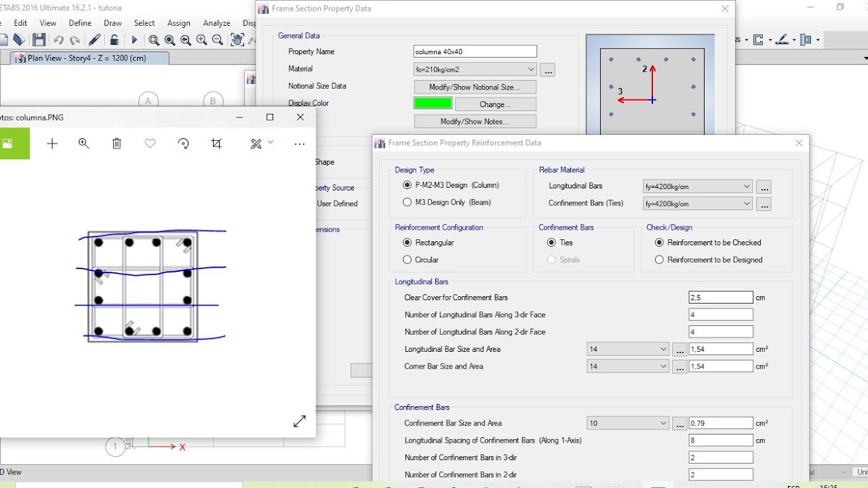Open the Corner Bar Size dropdown
Screen dimensions: 868x488
pyautogui.click(x=628, y=366)
